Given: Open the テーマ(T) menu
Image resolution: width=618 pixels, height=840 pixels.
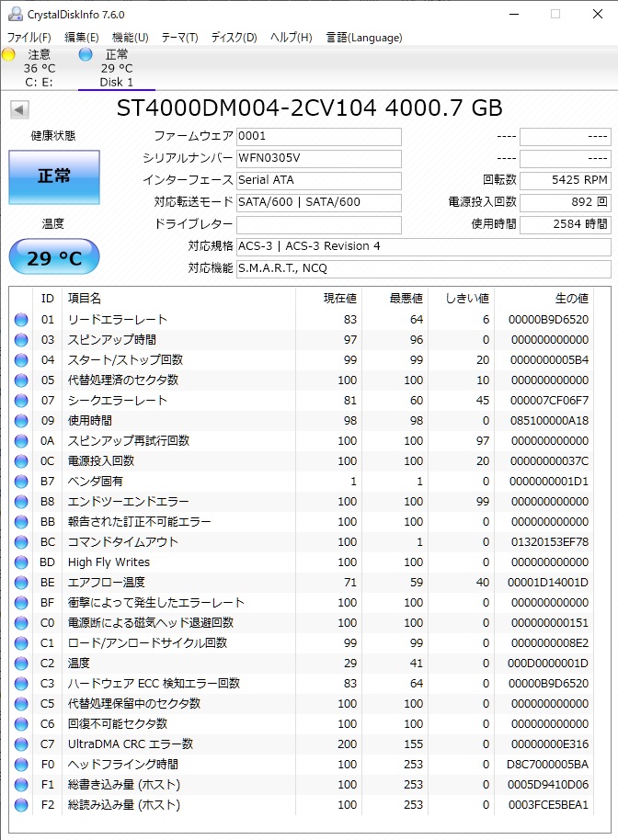Looking at the screenshot, I should [179, 38].
